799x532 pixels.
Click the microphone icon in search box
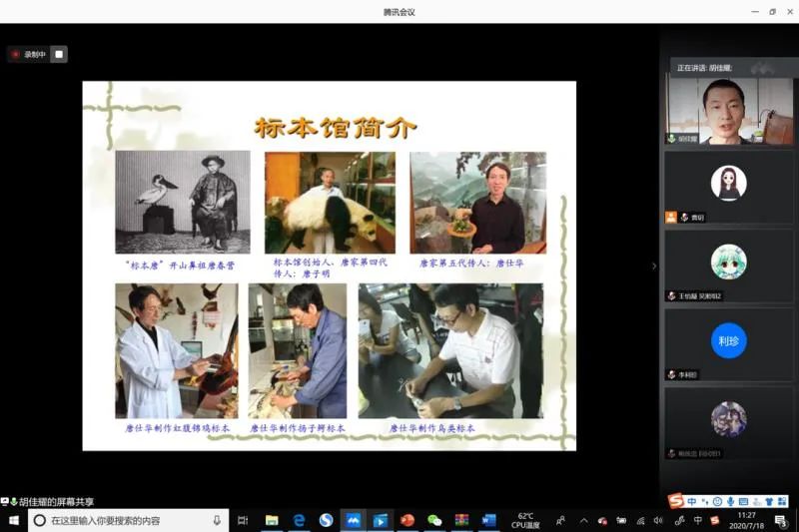tap(217, 520)
